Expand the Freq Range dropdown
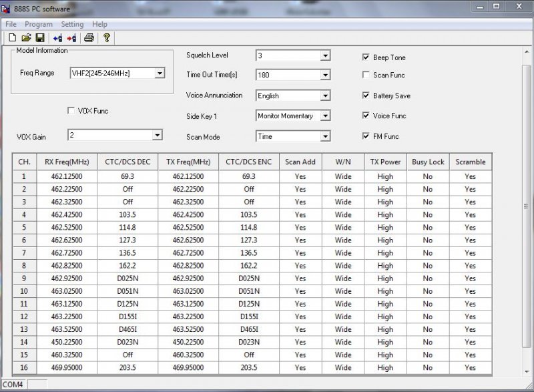Viewport: 534px width, 392px height. pyautogui.click(x=160, y=73)
